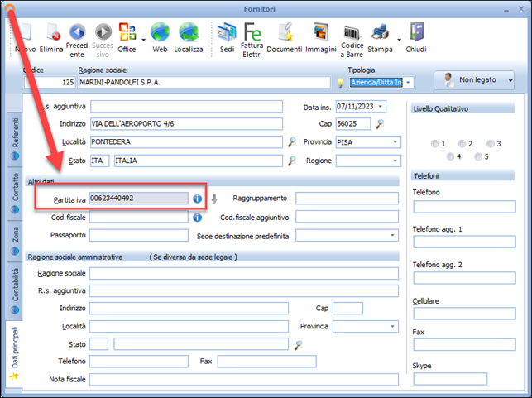
Task: Select quality level 4 radio button
Action: coord(450,156)
